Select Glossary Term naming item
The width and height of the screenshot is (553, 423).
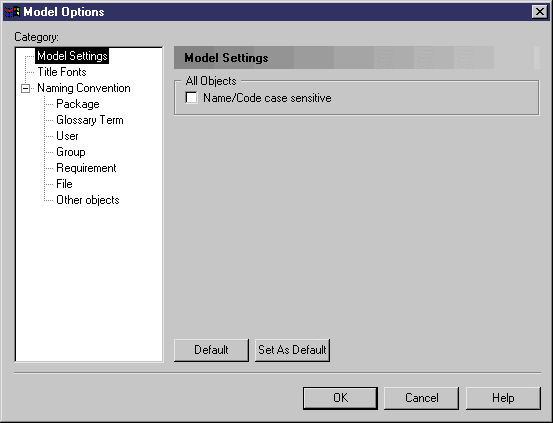point(90,120)
